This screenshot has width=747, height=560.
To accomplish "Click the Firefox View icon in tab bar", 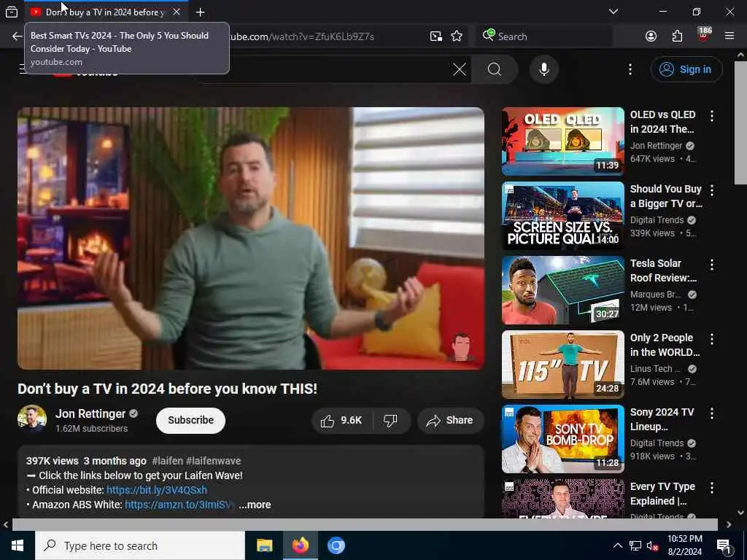I will [x=12, y=12].
